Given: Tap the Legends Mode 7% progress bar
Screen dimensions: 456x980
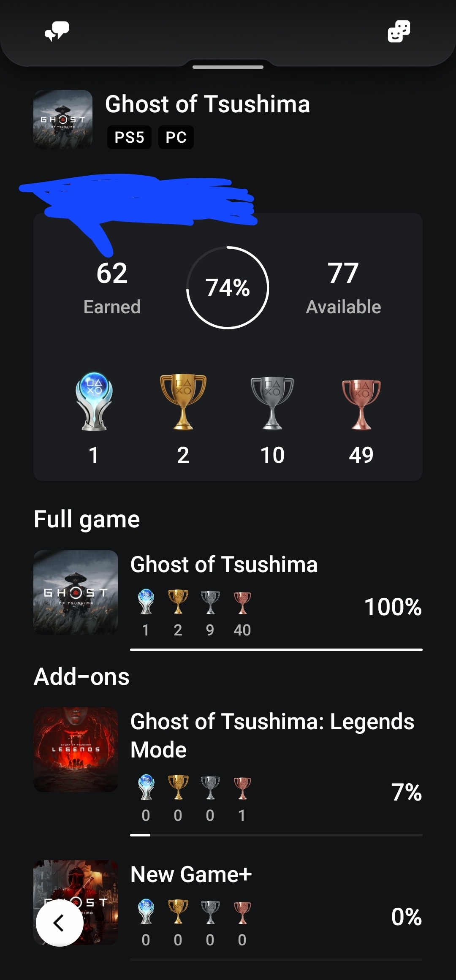Looking at the screenshot, I should (276, 835).
